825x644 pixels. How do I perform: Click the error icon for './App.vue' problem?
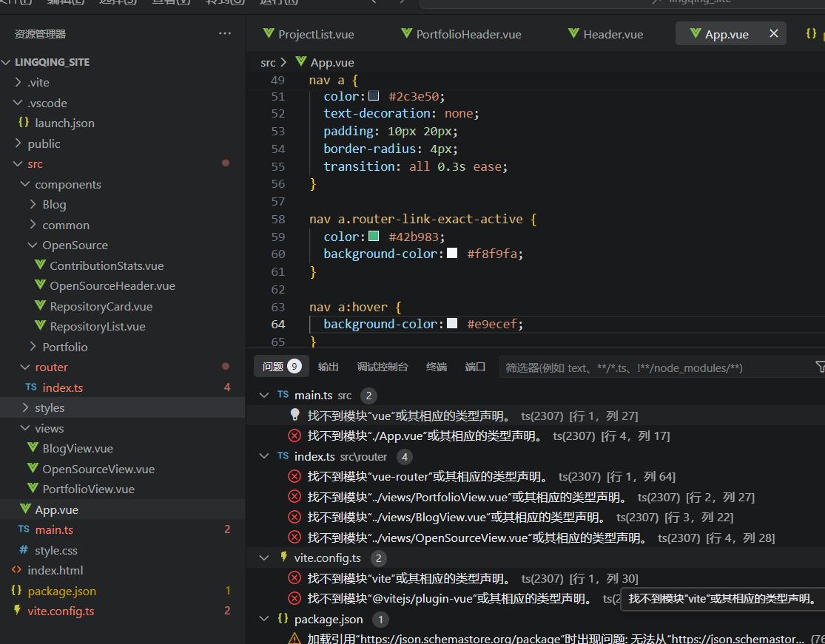294,436
